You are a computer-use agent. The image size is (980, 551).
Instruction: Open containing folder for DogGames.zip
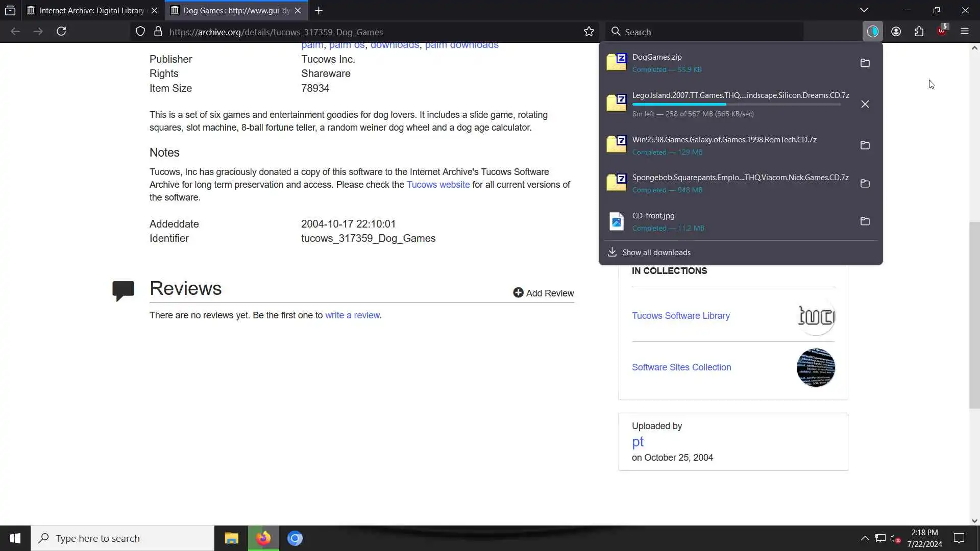[865, 63]
